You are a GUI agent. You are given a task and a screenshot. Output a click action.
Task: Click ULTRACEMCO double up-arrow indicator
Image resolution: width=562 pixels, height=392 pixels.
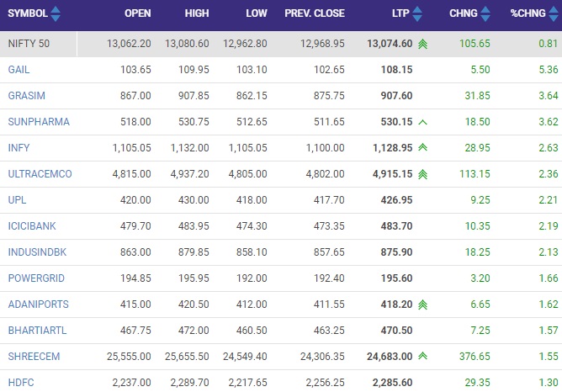(423, 174)
